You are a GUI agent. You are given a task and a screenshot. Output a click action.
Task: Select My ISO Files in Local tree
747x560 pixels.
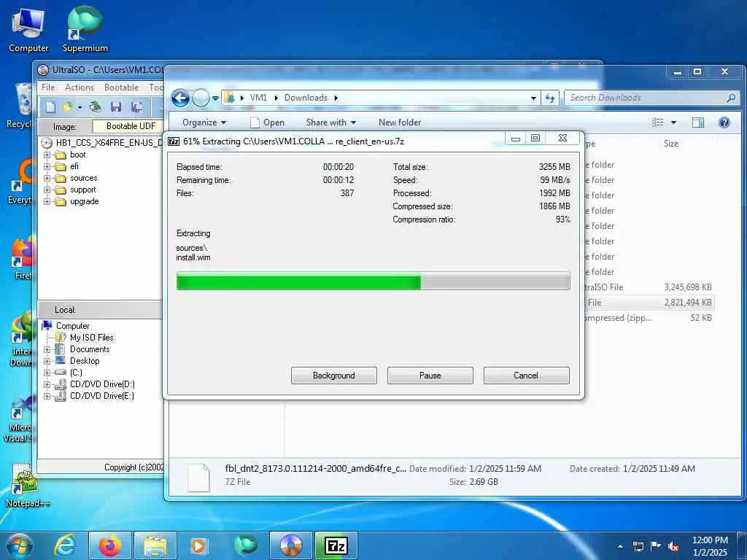[x=91, y=338]
